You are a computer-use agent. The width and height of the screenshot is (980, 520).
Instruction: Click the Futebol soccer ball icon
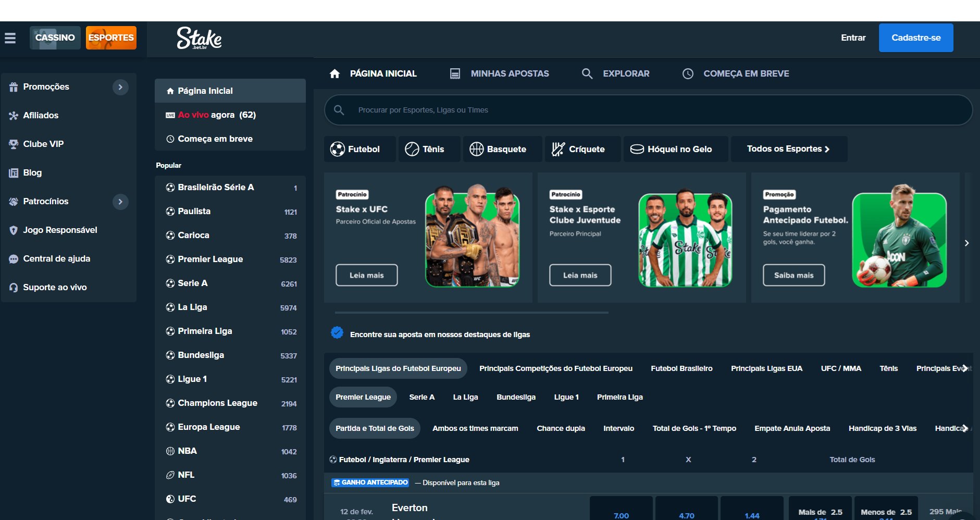(337, 150)
